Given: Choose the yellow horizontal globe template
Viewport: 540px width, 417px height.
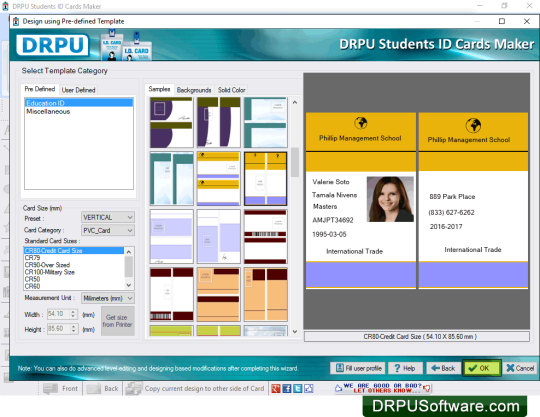Looking at the screenshot, I should click(218, 179).
